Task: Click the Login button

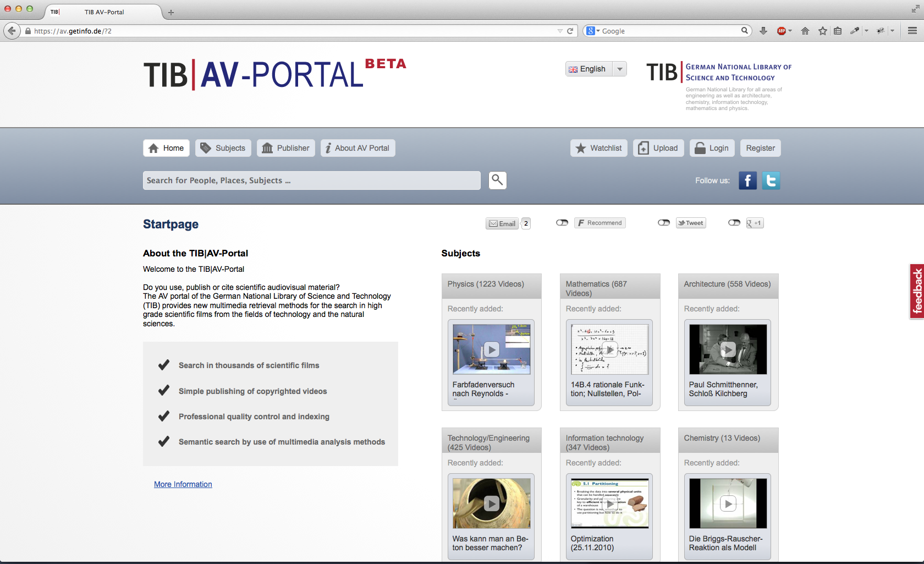Action: tap(712, 148)
